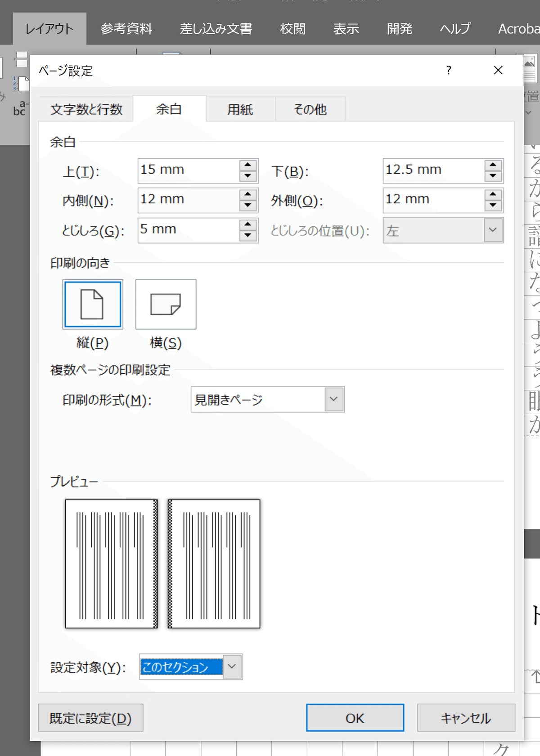Open the 参考資料 ribbon tab
Screen dimensions: 540x756
pyautogui.click(x=126, y=29)
